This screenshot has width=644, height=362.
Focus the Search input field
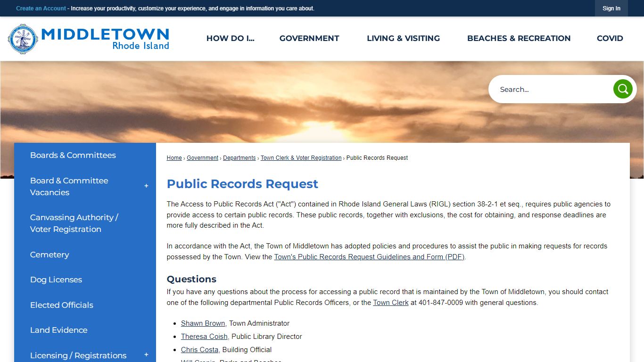tap(552, 89)
